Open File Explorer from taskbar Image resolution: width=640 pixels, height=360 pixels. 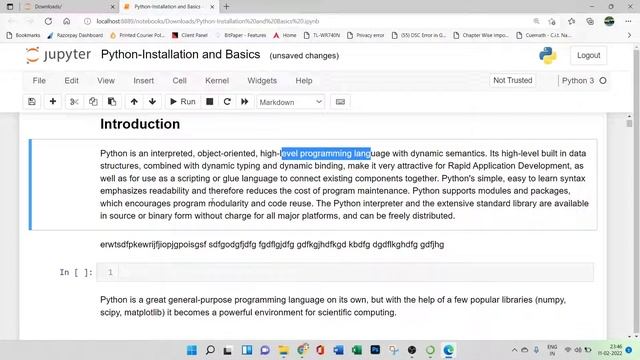[283, 350]
